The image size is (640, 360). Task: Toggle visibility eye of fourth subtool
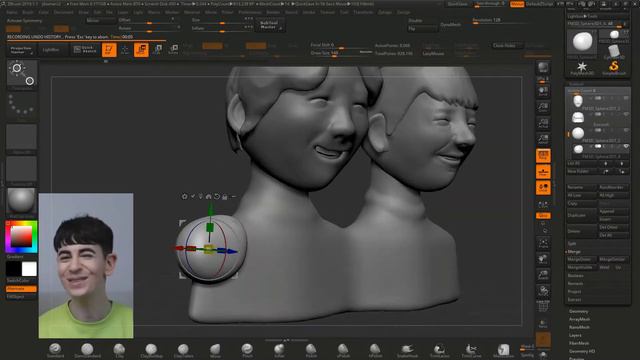tap(626, 146)
